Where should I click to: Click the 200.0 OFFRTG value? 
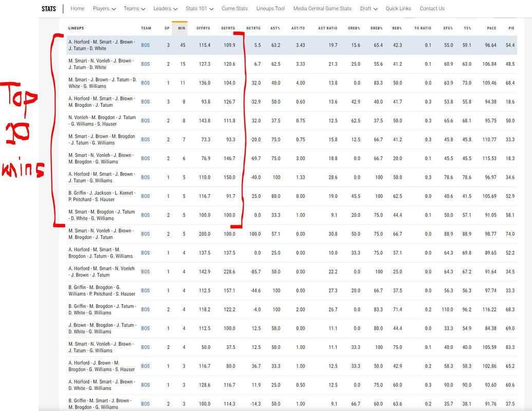point(205,234)
